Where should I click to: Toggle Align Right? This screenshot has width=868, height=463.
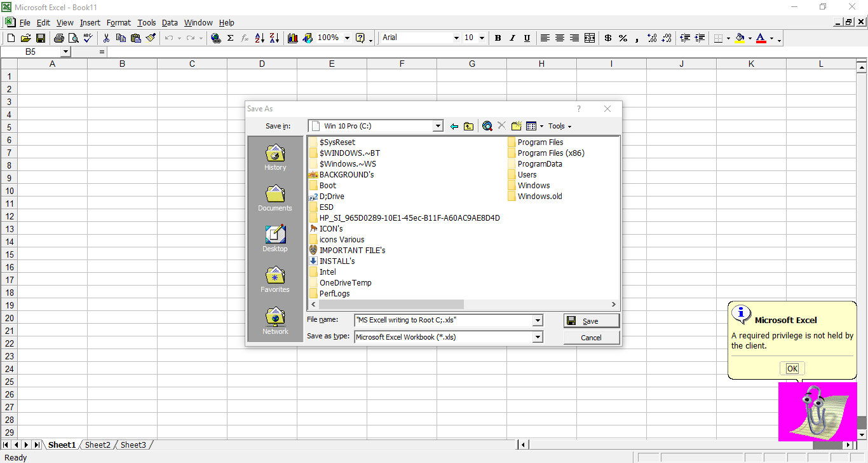pos(574,38)
